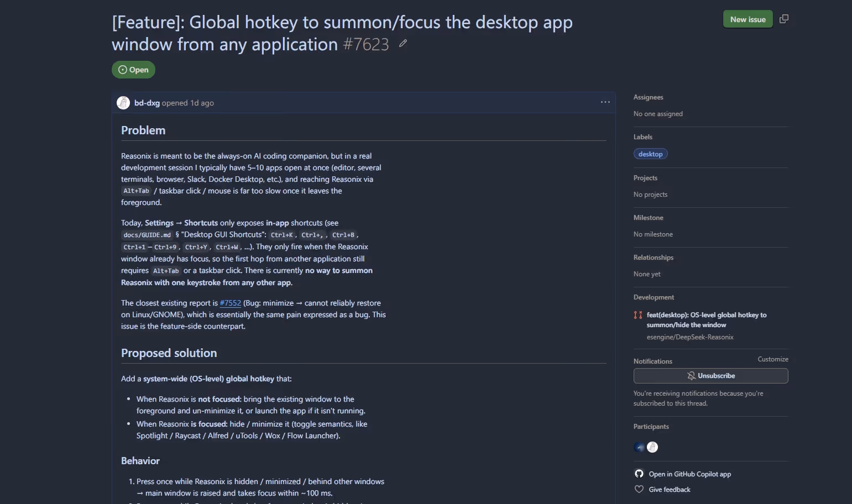This screenshot has width=852, height=504.
Task: Create a New issue
Action: click(x=748, y=19)
